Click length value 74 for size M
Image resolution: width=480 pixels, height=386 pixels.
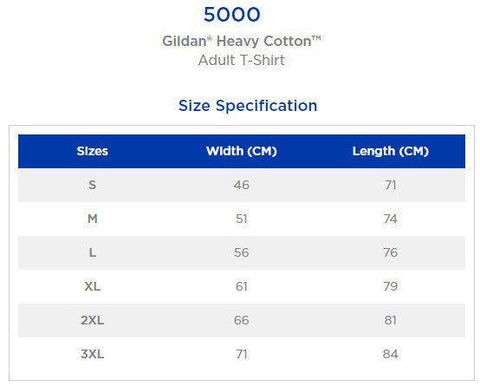click(390, 219)
